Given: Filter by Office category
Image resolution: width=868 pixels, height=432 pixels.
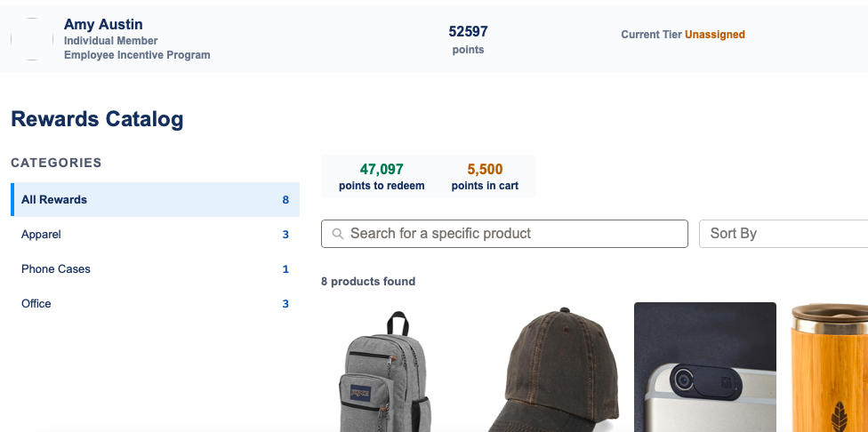Looking at the screenshot, I should tap(155, 304).
